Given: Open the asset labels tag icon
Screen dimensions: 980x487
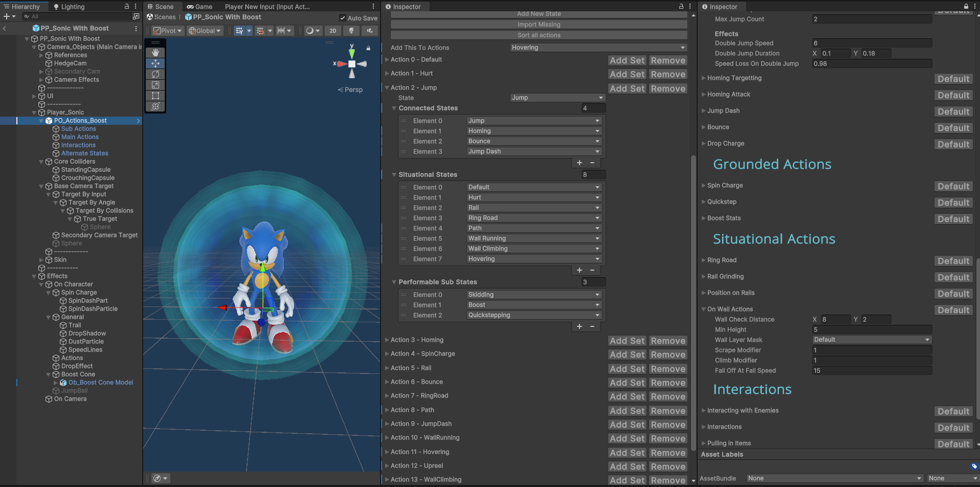Looking at the screenshot, I should click(x=974, y=466).
